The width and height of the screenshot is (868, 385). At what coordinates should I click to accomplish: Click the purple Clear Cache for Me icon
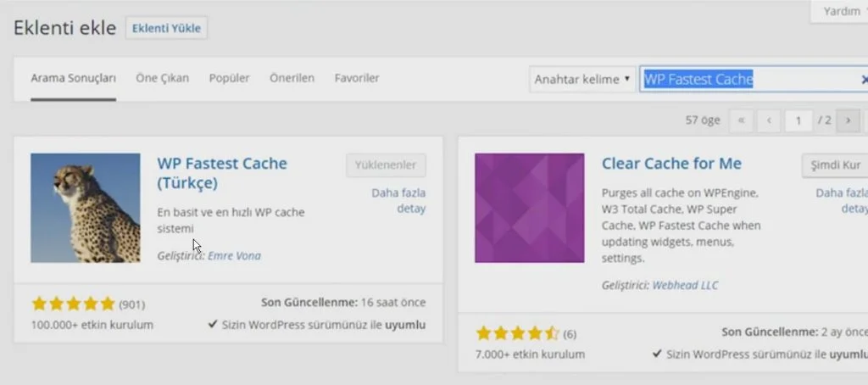[529, 208]
